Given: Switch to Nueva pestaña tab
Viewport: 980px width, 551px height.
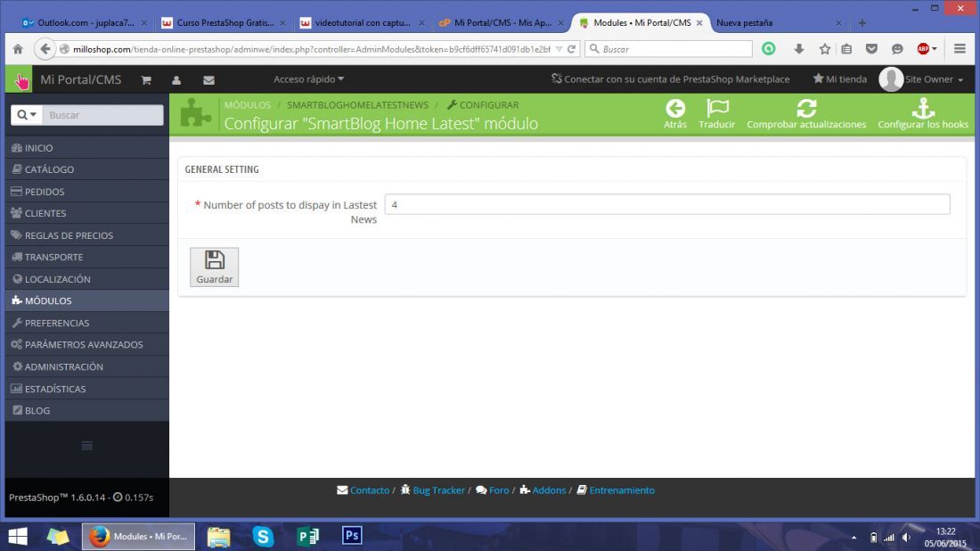Looking at the screenshot, I should (x=778, y=22).
